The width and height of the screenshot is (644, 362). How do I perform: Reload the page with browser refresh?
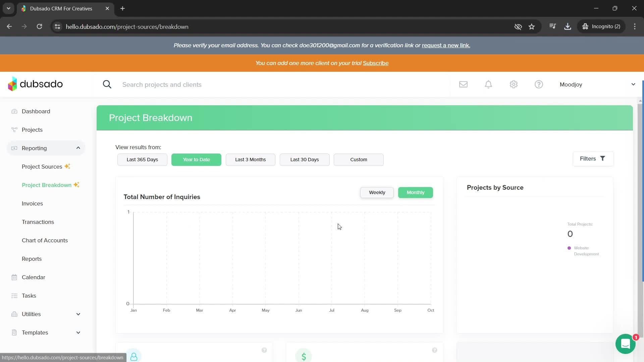click(40, 26)
